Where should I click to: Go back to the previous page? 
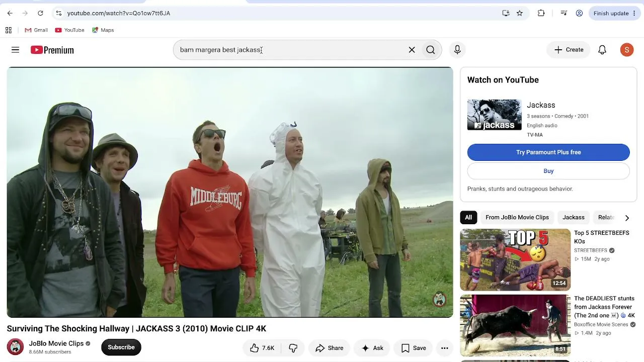10,13
